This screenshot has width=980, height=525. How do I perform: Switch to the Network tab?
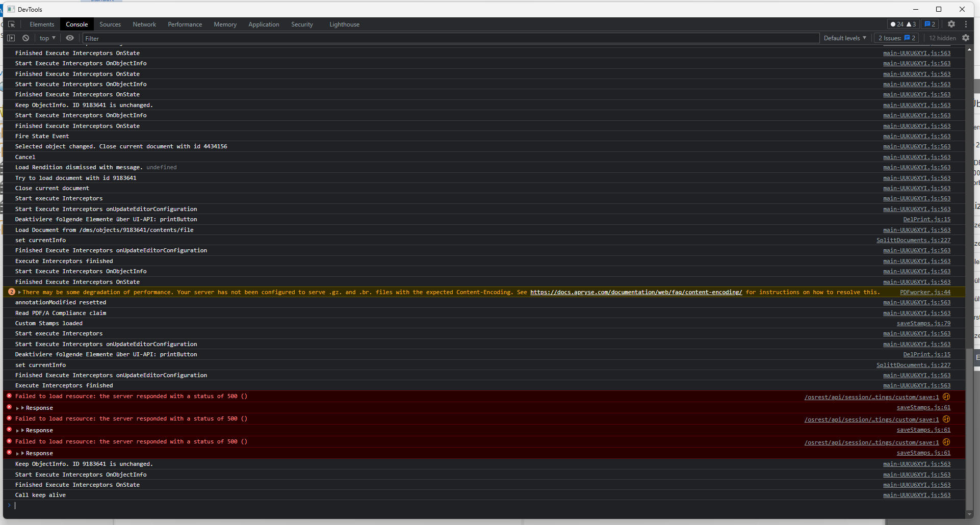(x=144, y=24)
